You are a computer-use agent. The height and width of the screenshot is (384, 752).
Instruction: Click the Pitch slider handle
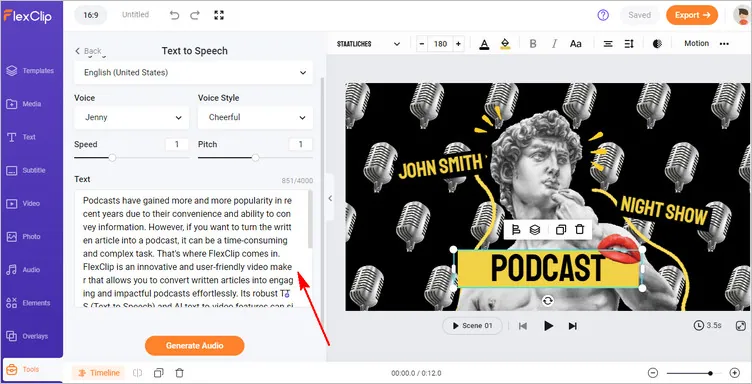(256, 158)
